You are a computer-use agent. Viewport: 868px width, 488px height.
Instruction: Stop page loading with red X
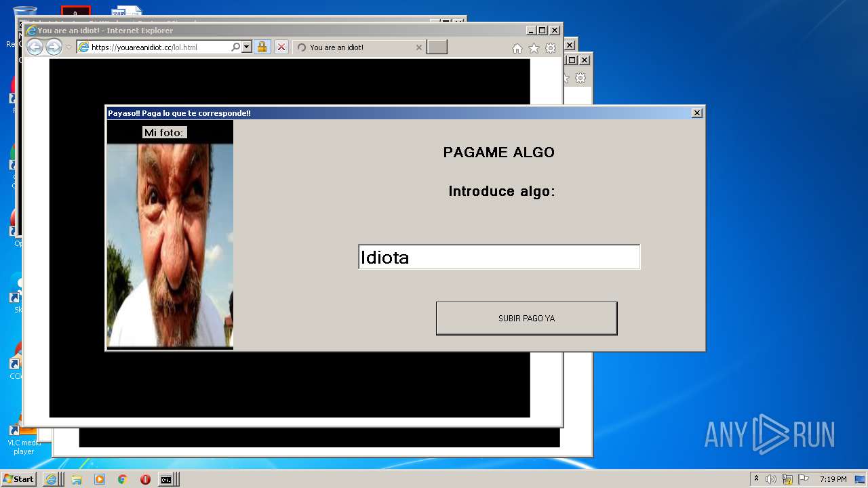click(281, 47)
